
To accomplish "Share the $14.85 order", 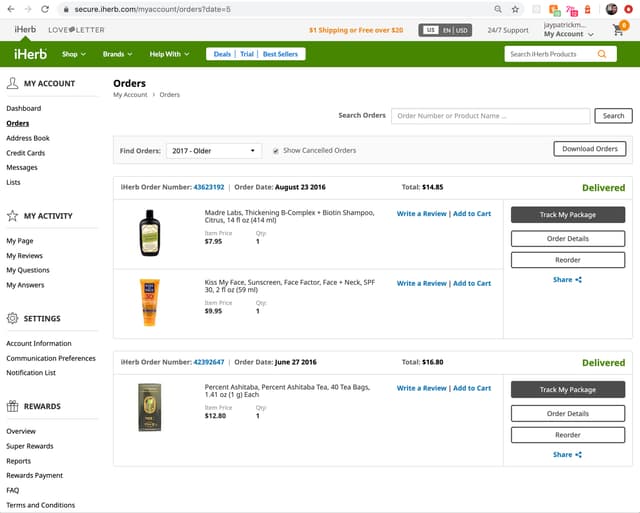I will click(567, 280).
